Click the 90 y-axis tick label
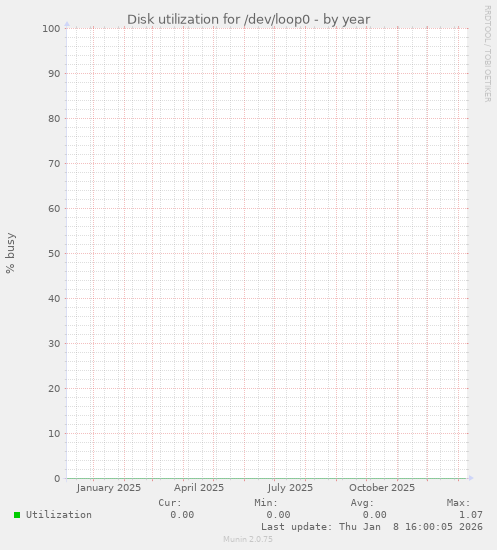Image resolution: width=497 pixels, height=550 pixels. click(x=54, y=74)
